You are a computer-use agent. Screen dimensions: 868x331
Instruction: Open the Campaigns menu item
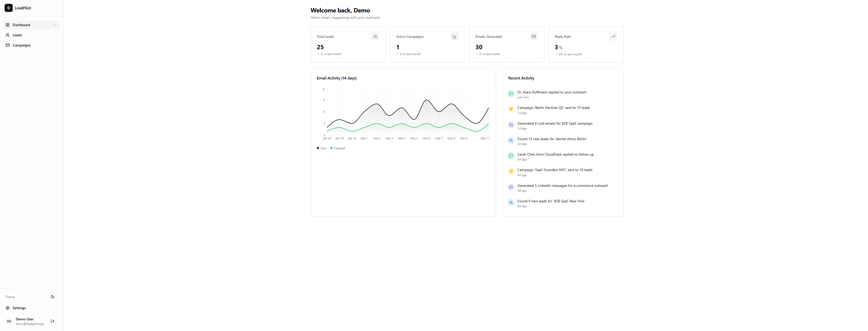(x=31, y=45)
